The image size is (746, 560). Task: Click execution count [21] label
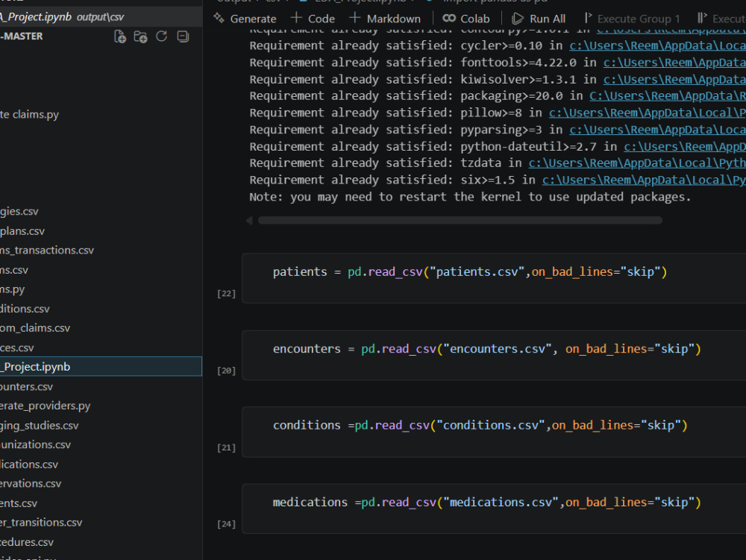tap(227, 448)
